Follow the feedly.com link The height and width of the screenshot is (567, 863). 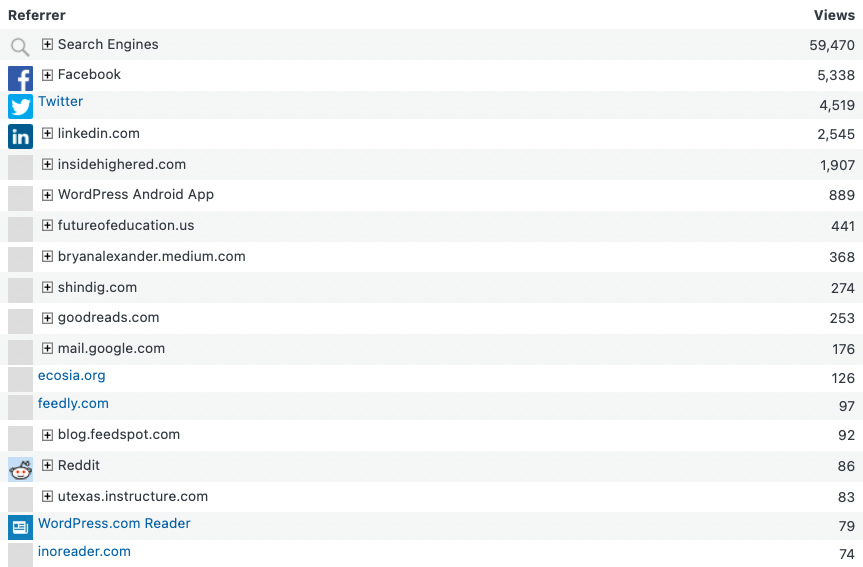[x=73, y=404]
